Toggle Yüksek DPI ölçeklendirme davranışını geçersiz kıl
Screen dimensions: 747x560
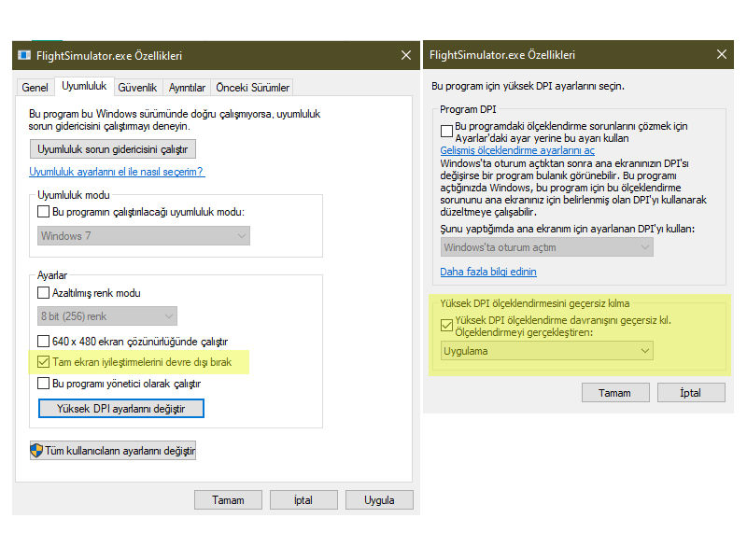click(446, 325)
